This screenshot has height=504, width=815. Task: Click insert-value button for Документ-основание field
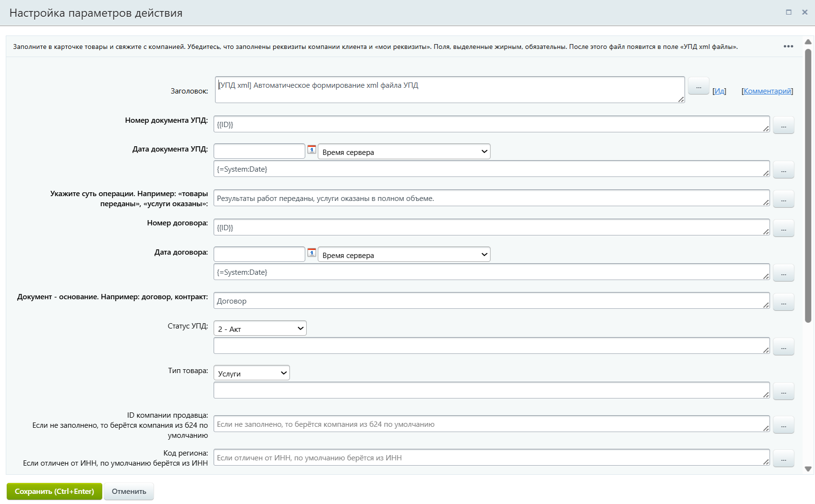[783, 302]
